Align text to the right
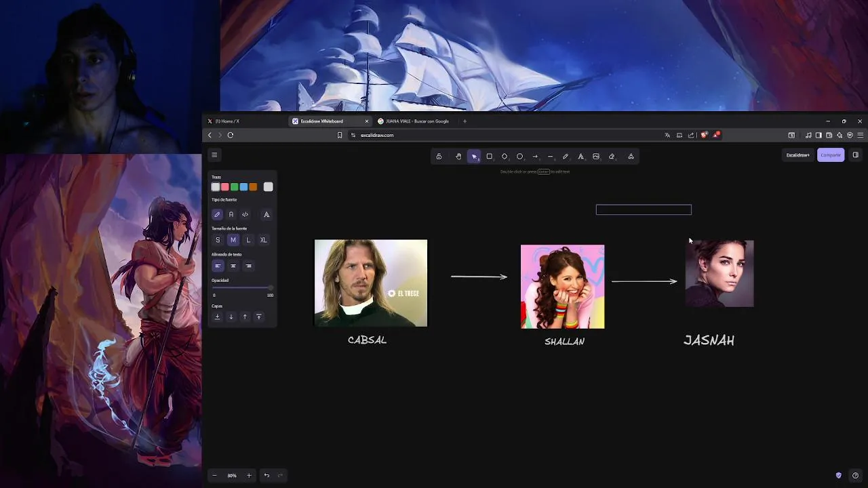 click(248, 266)
